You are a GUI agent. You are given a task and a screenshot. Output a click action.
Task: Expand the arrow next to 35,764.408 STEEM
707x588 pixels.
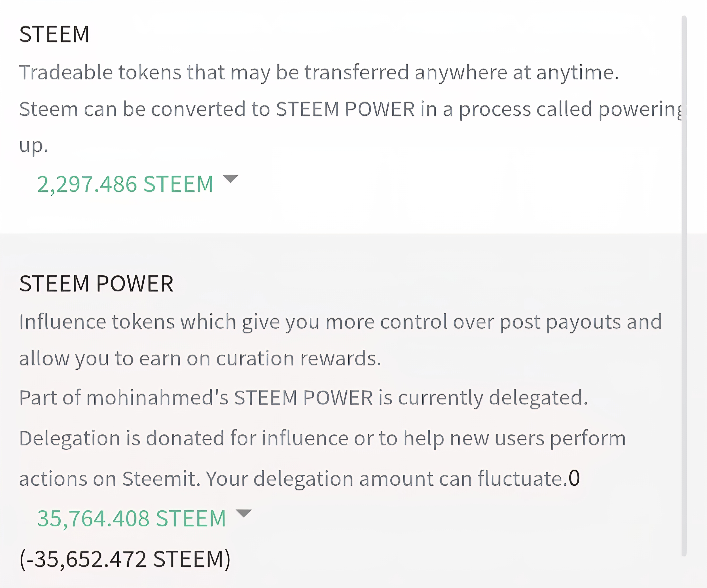coord(243,513)
